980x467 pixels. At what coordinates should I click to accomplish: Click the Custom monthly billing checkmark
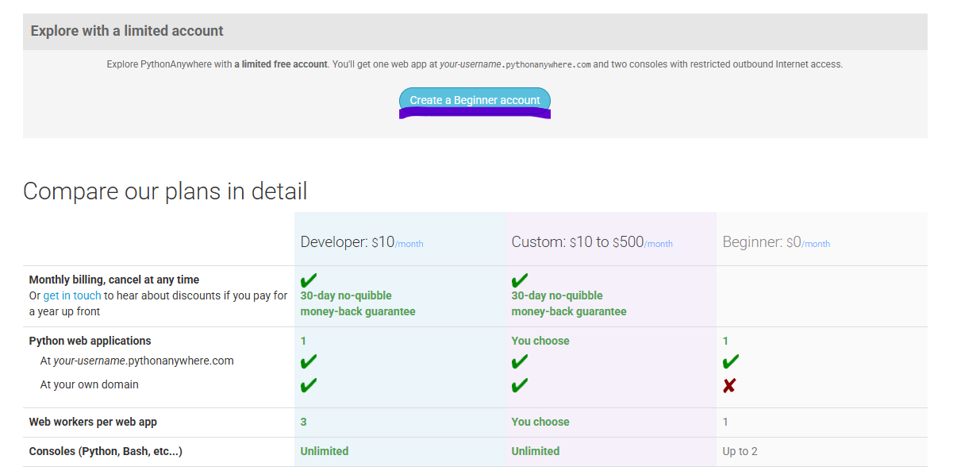(x=520, y=280)
